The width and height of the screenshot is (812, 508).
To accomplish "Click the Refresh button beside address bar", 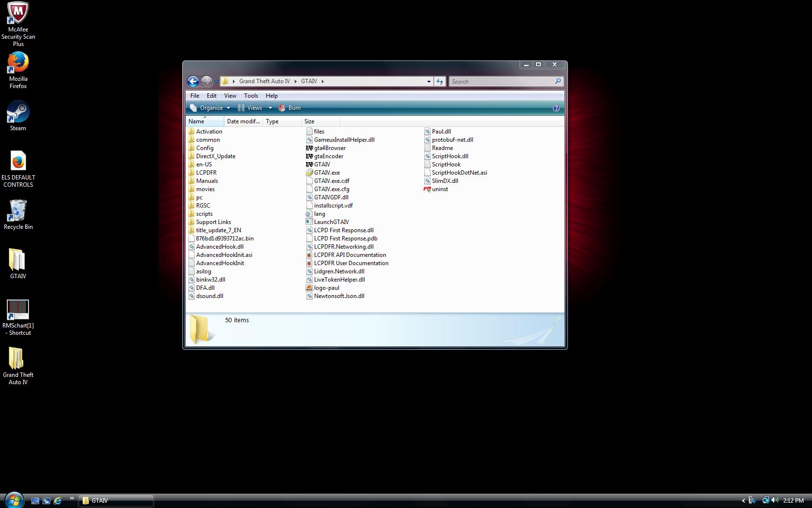I will pos(440,81).
